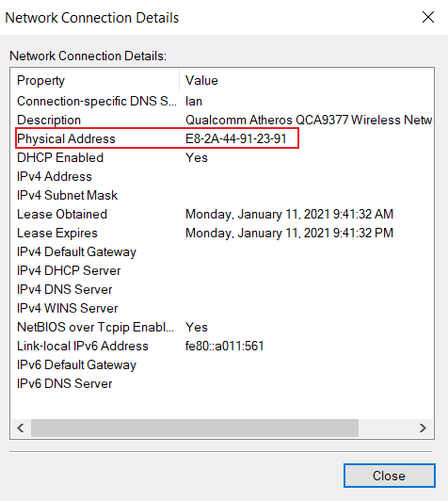Select the Lease Obtained row
The image size is (448, 501).
(x=222, y=214)
